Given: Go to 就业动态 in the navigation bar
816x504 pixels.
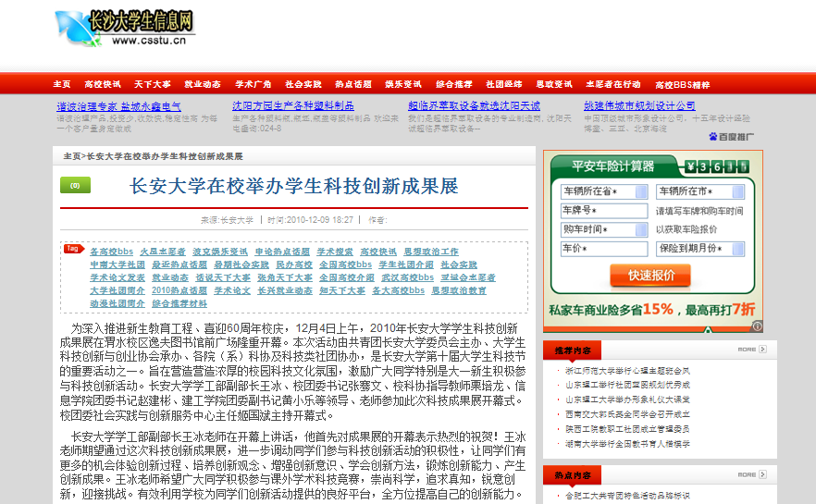Looking at the screenshot, I should coord(203,84).
